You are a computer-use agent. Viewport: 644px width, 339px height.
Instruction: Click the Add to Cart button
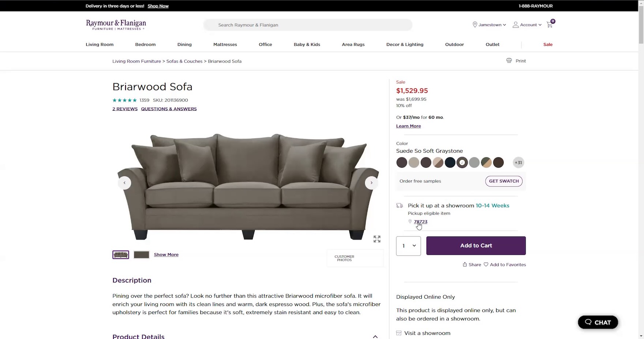click(476, 246)
